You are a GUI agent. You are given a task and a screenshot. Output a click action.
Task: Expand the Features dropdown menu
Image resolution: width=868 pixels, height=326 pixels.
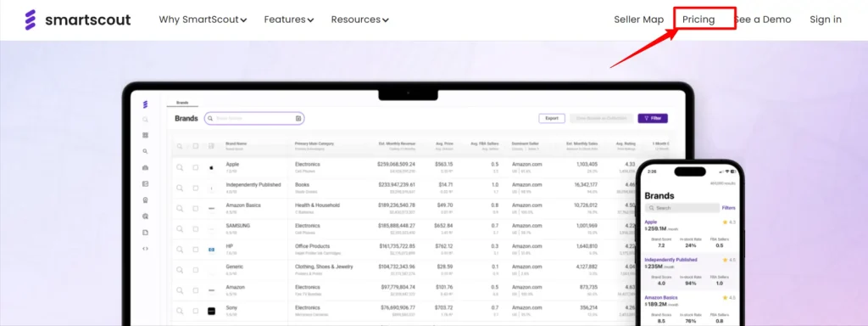(x=289, y=20)
